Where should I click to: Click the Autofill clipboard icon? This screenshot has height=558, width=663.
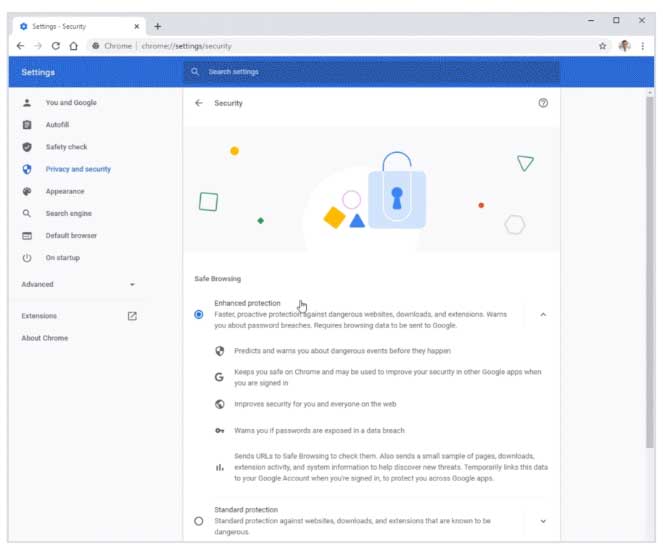(27, 125)
